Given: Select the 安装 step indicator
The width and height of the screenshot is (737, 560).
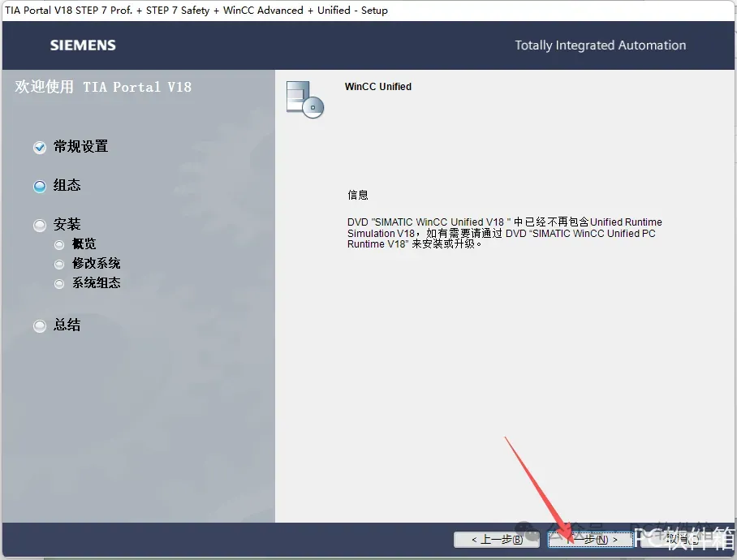Looking at the screenshot, I should (x=40, y=226).
